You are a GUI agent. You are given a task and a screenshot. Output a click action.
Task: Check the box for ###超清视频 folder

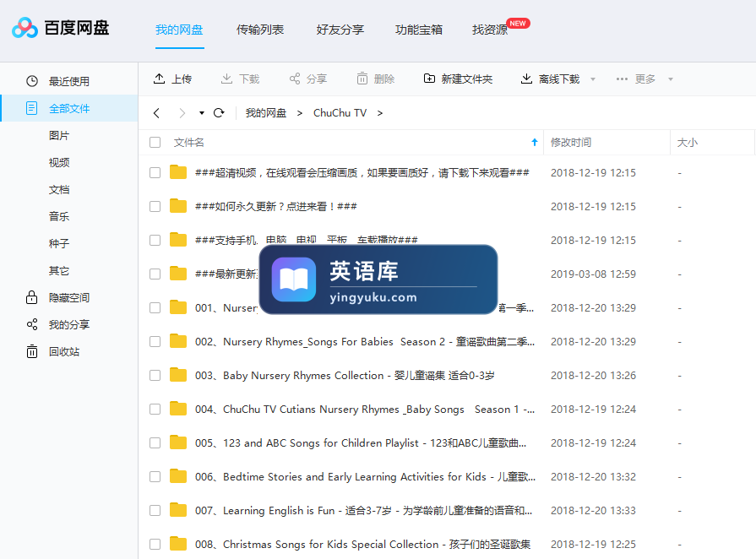pos(155,172)
